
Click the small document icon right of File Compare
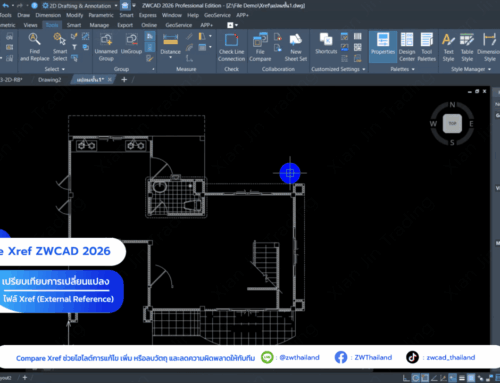(277, 37)
